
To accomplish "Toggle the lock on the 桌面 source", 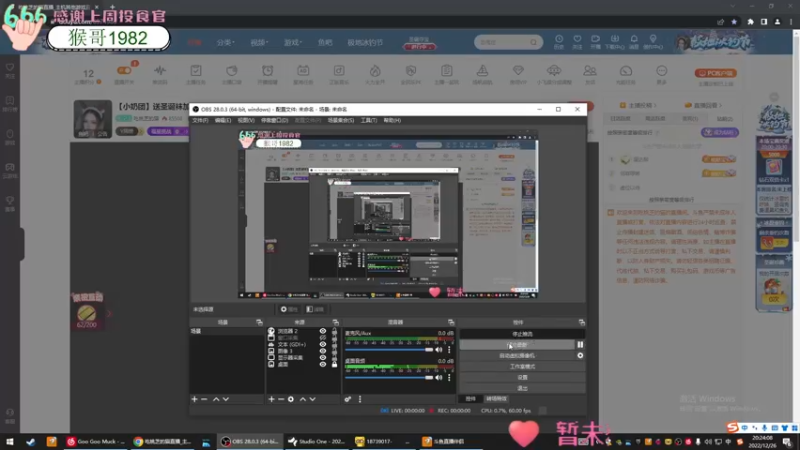I will point(335,364).
